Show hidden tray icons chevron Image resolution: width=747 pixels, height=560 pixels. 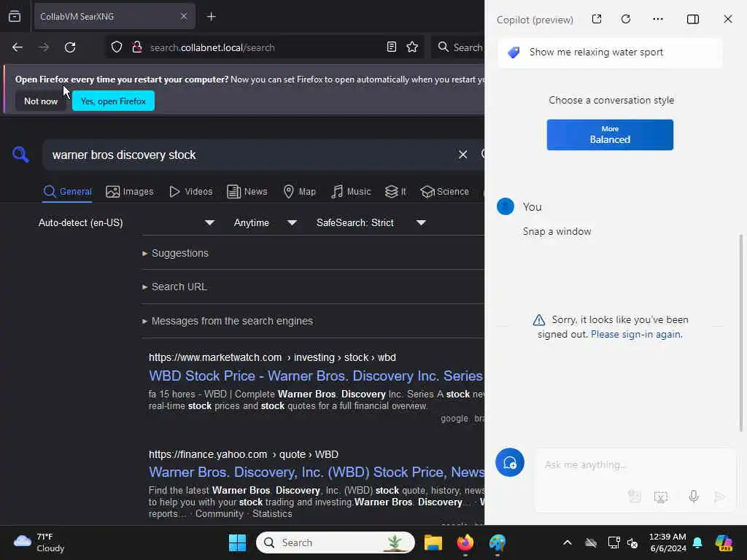pos(567,542)
